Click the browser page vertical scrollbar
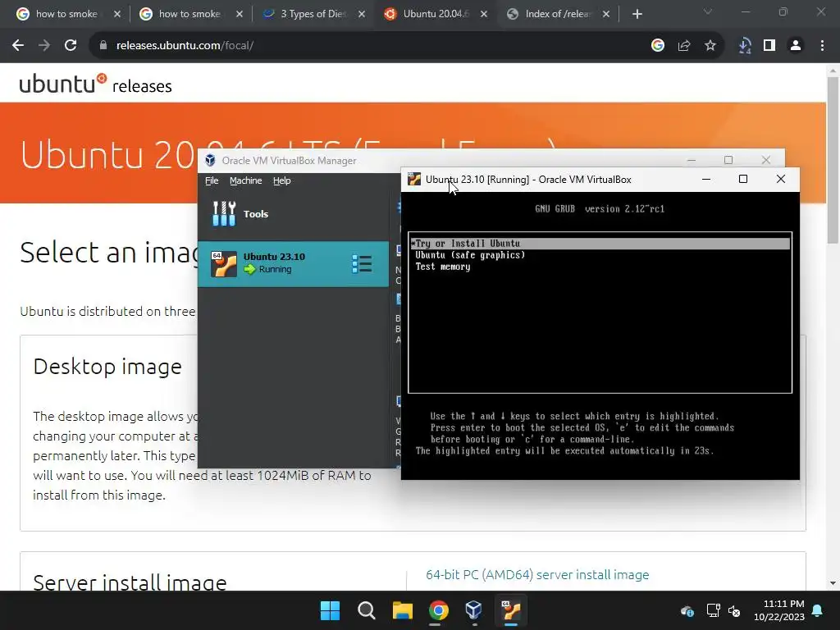Screen dimensions: 840x630 point(833,160)
